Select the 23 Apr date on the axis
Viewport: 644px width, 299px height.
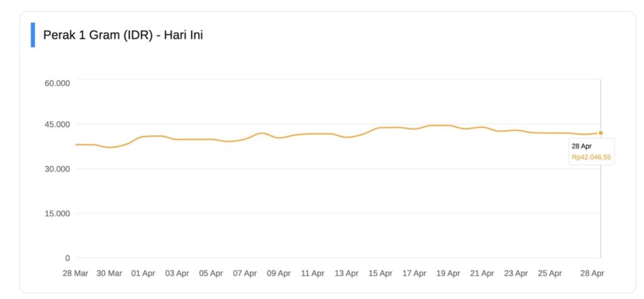(516, 273)
